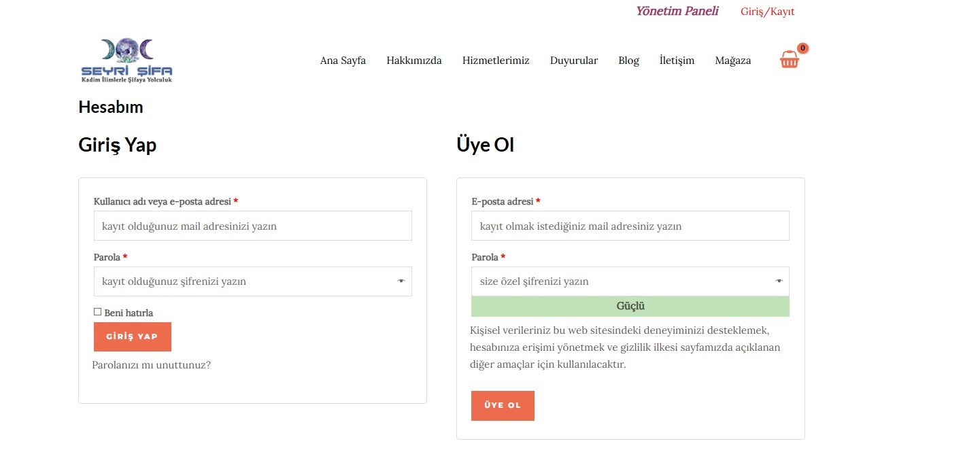Visit the Mağaza store page
The image size is (980, 450).
pos(732,60)
